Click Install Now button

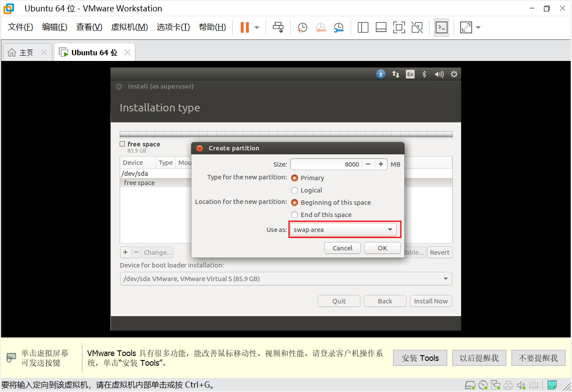click(x=431, y=301)
